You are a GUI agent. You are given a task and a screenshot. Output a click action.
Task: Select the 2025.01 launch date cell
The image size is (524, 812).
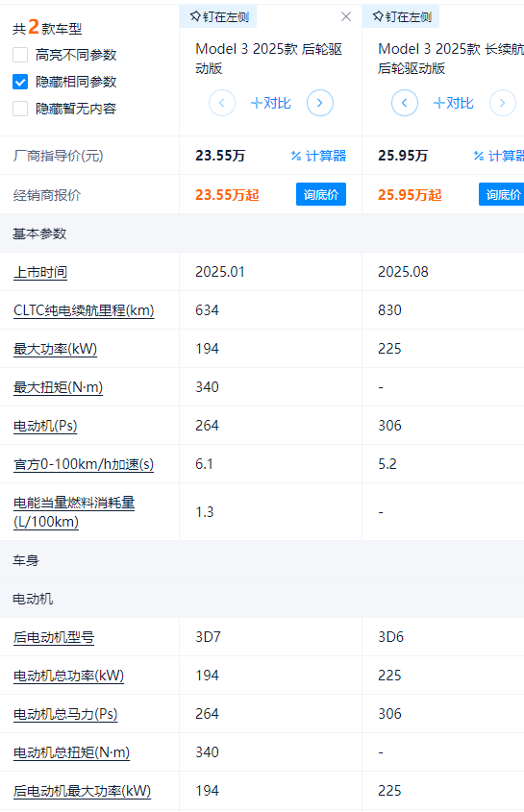[x=220, y=272]
